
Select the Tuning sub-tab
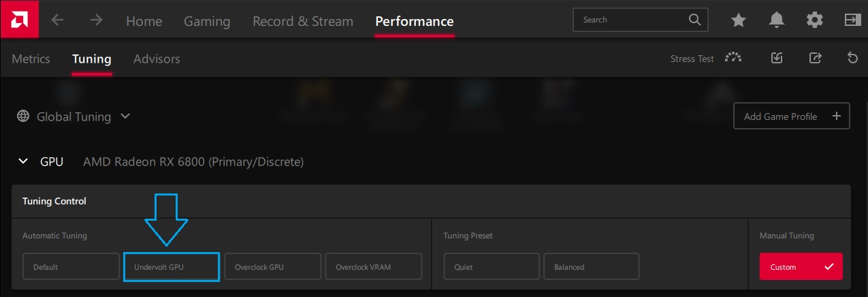point(92,59)
